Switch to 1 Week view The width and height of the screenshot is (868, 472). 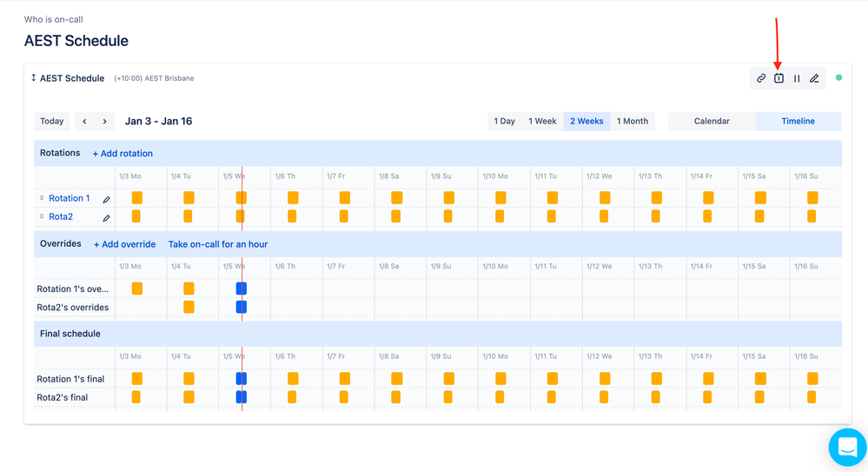[542, 122]
